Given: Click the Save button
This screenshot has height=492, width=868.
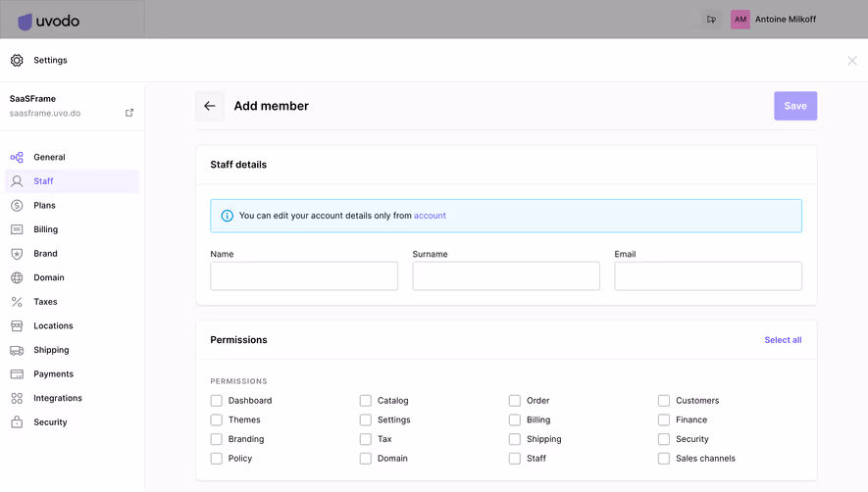Looking at the screenshot, I should [x=795, y=106].
